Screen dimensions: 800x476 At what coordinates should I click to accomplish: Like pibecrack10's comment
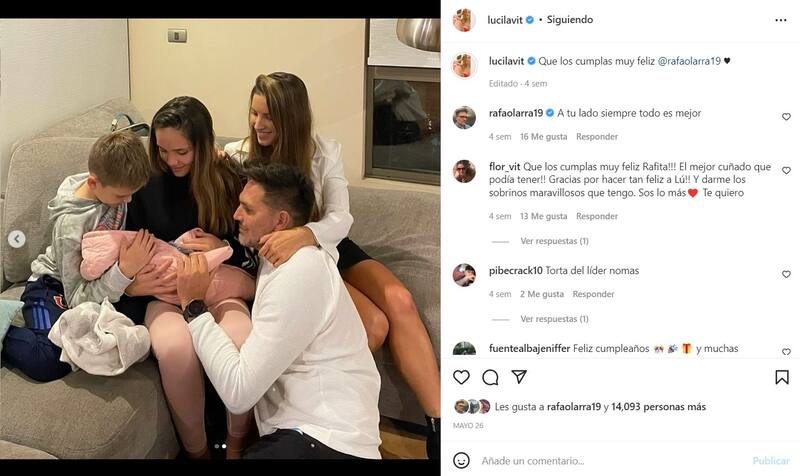coord(786,274)
